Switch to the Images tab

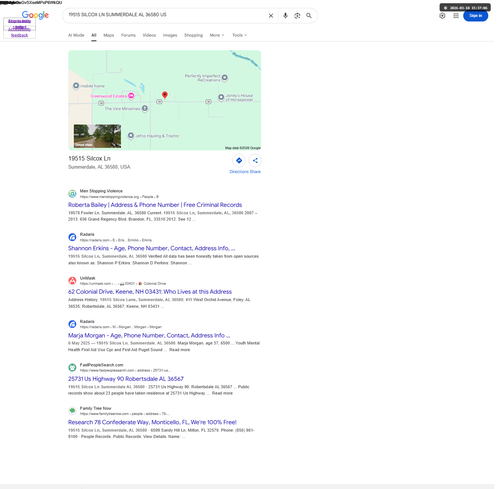[x=170, y=35]
